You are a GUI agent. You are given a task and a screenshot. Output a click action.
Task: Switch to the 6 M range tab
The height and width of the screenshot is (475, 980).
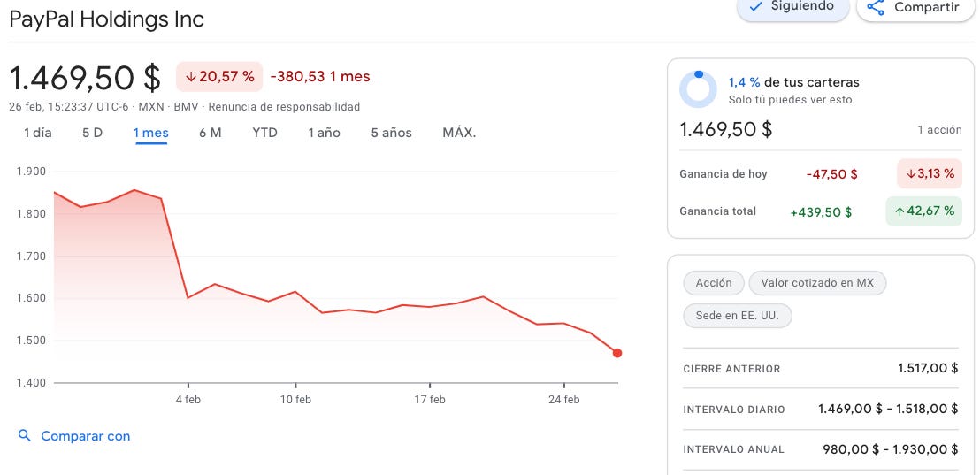pyautogui.click(x=210, y=134)
